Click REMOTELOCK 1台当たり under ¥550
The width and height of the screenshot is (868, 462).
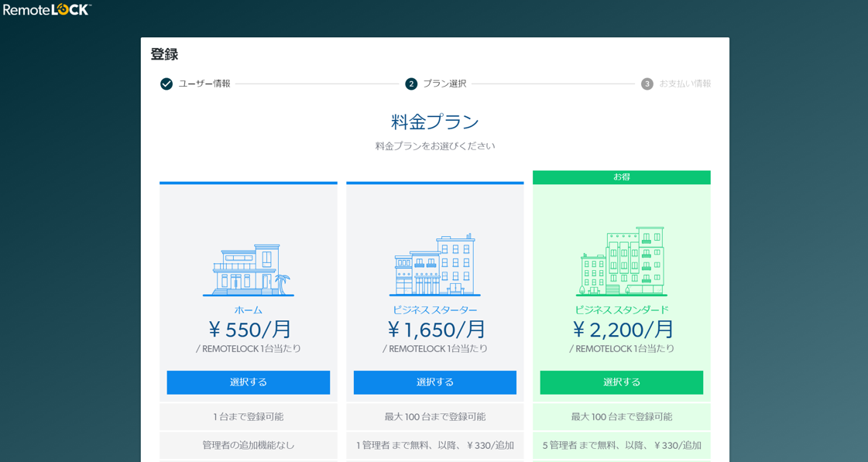point(249,349)
